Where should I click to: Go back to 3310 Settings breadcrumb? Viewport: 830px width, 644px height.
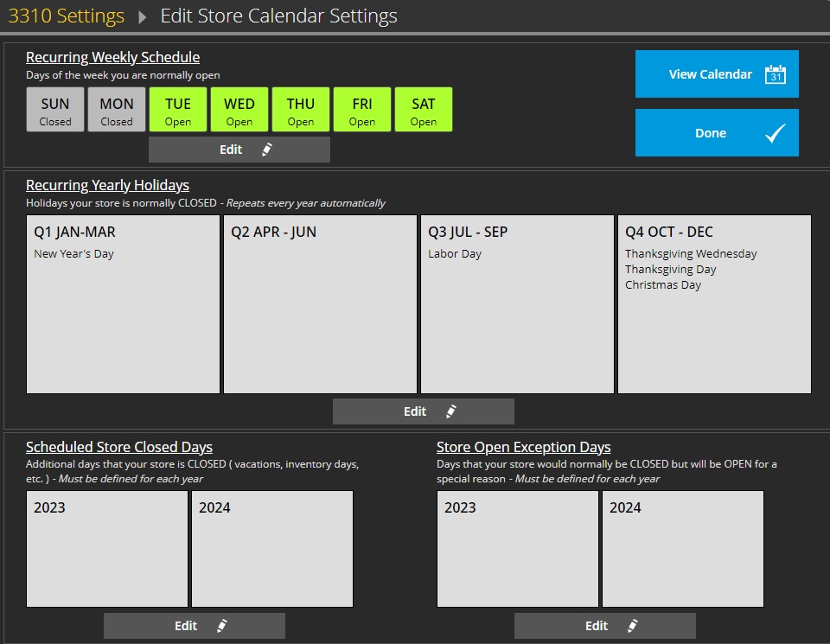[67, 16]
